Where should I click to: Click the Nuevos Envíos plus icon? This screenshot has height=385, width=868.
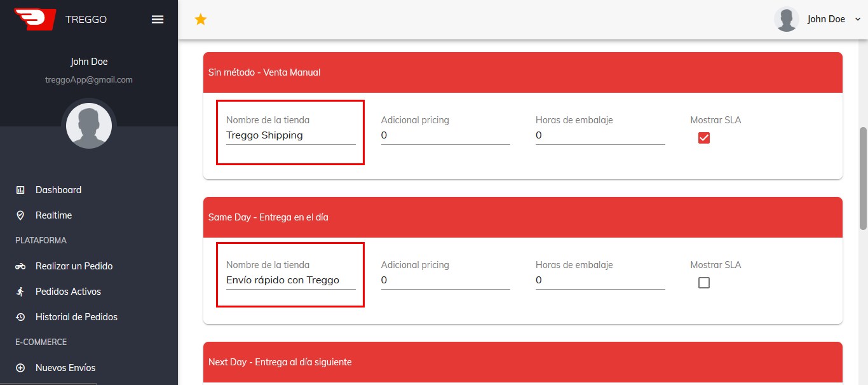[20, 368]
